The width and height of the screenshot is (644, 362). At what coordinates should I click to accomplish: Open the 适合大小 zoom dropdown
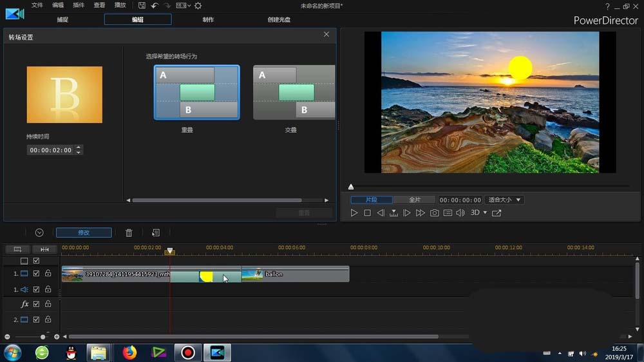tap(504, 200)
